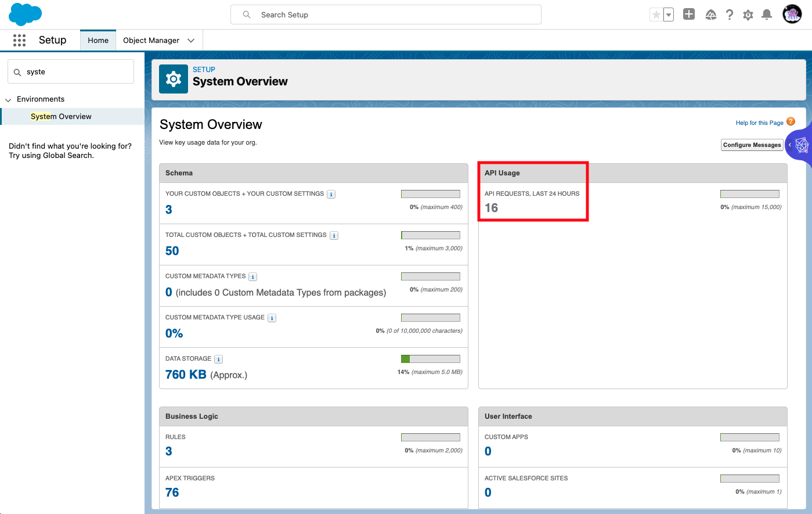Open the Help for this Page link
Screen dimensions: 812x514
point(759,123)
